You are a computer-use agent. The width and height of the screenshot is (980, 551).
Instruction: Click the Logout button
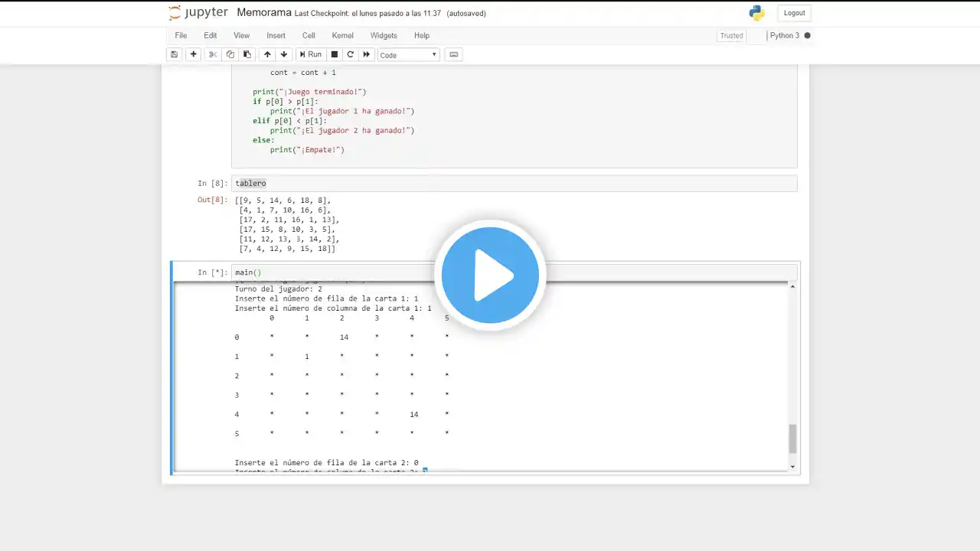794,13
